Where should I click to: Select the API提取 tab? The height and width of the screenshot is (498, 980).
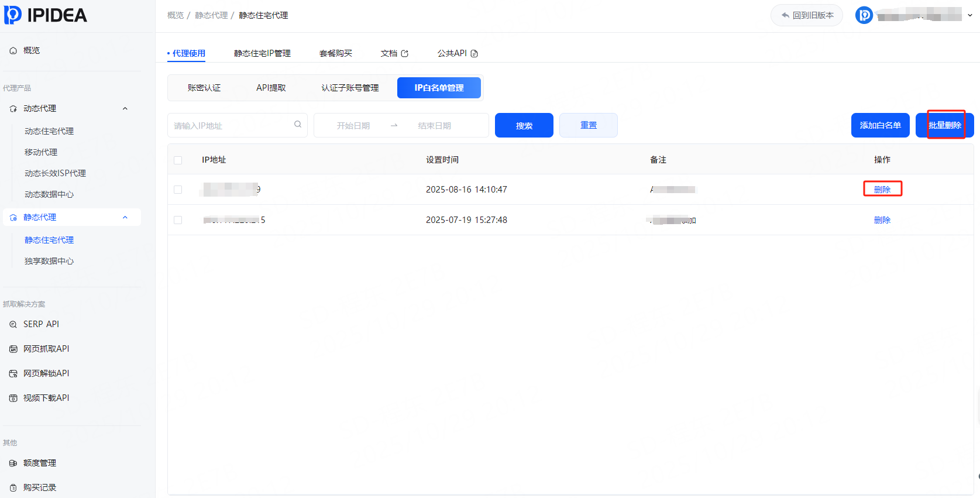coord(271,88)
